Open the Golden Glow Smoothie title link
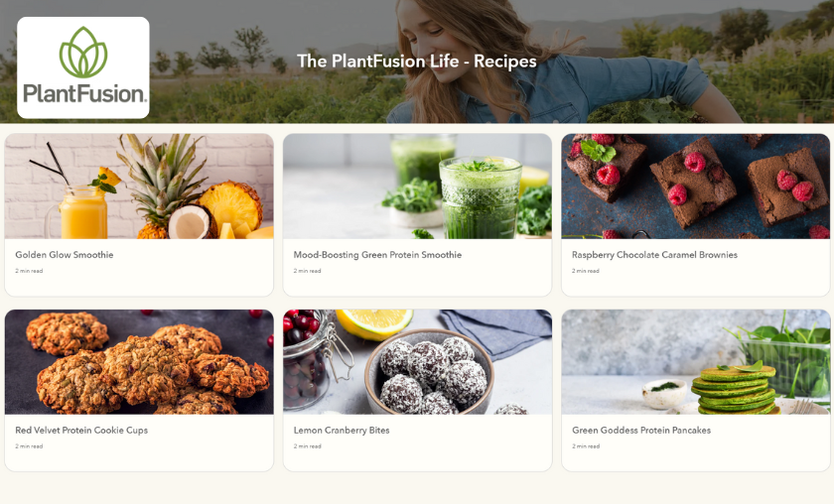This screenshot has width=834, height=504. click(x=65, y=255)
